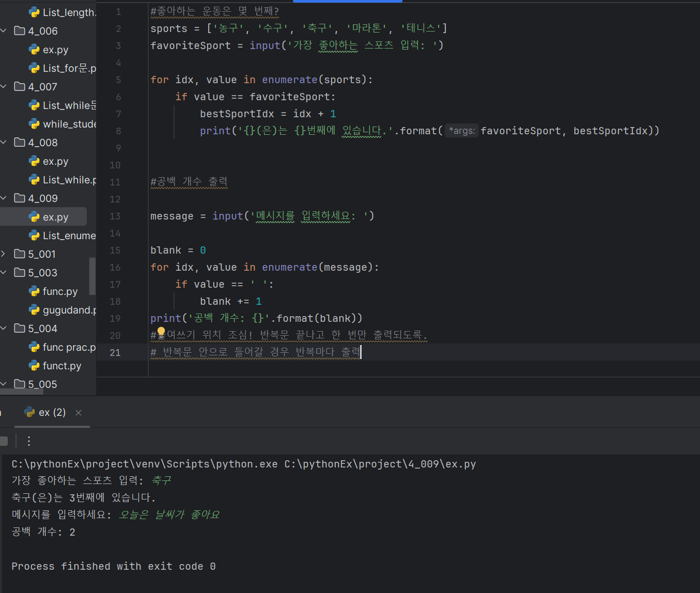Viewport: 700px width, 593px height.
Task: Click the 4_007 folder icon
Action: (20, 86)
